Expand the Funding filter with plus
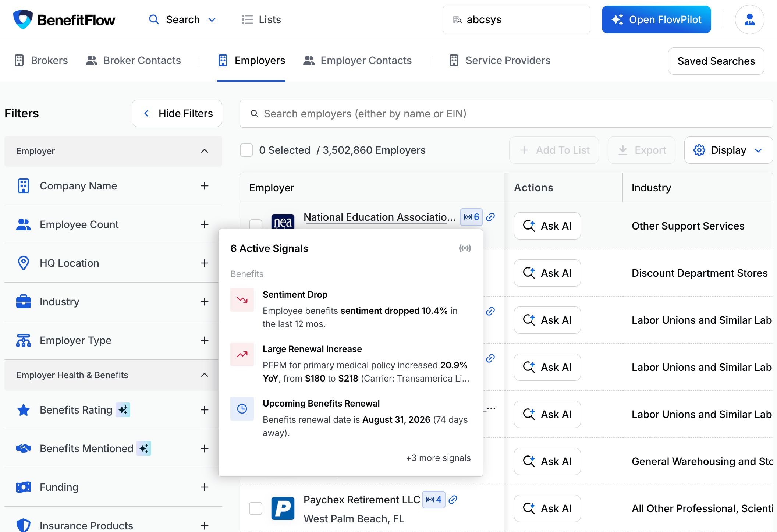Viewport: 777px width, 532px height. [x=205, y=487]
